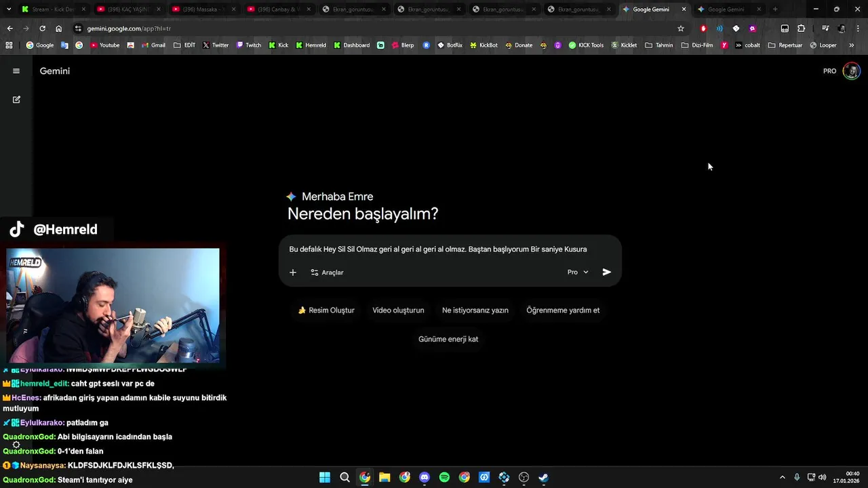Open the BotRix bookmark
Viewport: 868px width, 488px height.
pos(450,45)
